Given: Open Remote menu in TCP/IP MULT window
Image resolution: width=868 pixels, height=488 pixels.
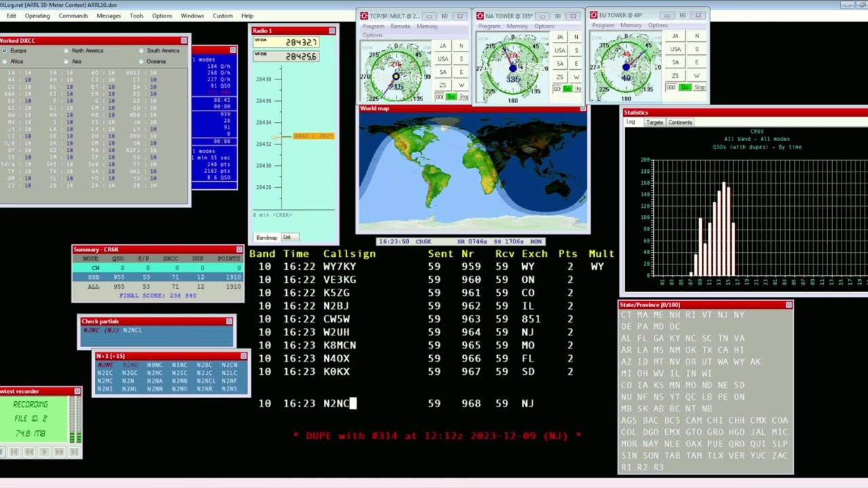Looking at the screenshot, I should coord(400,26).
